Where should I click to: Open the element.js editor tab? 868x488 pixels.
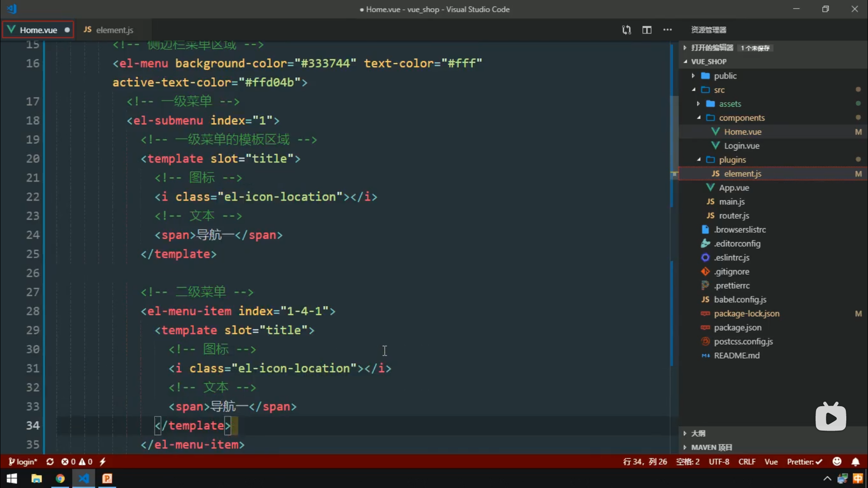pyautogui.click(x=108, y=30)
